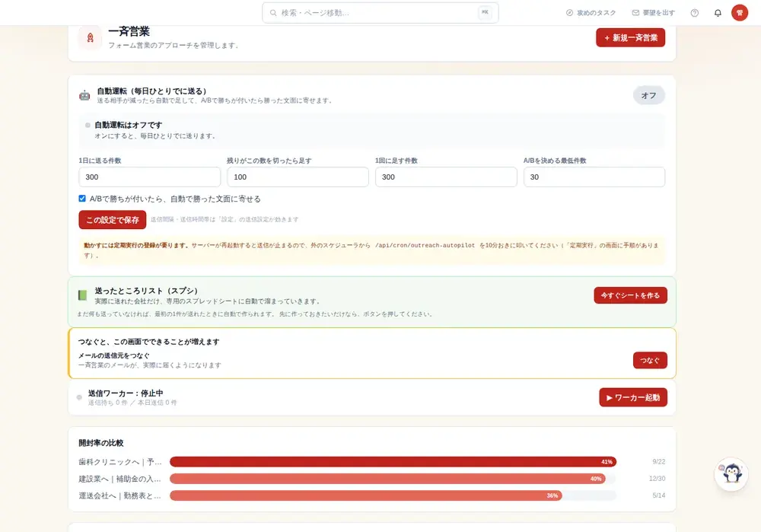Click the green spreadsheet book icon
The height and width of the screenshot is (532, 761).
pos(82,295)
